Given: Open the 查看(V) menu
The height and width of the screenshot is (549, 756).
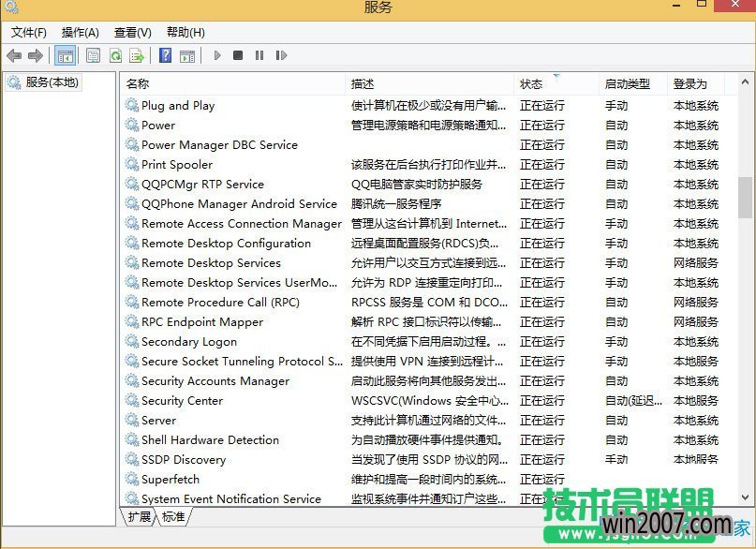Looking at the screenshot, I should pyautogui.click(x=133, y=32).
